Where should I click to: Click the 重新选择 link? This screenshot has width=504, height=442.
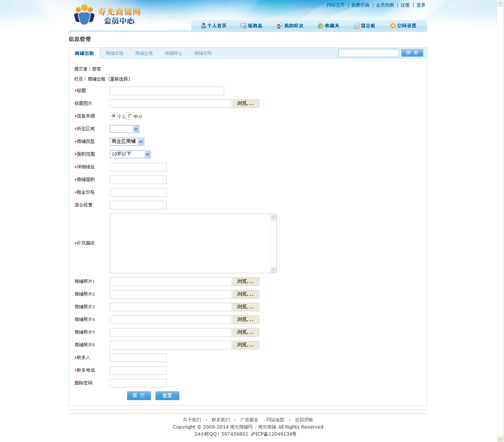[x=119, y=79]
